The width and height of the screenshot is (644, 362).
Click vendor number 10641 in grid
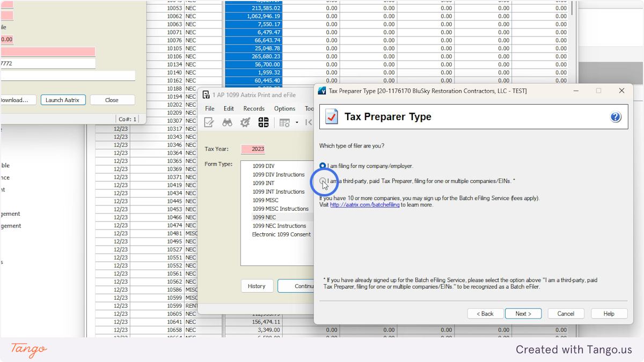coord(157,322)
